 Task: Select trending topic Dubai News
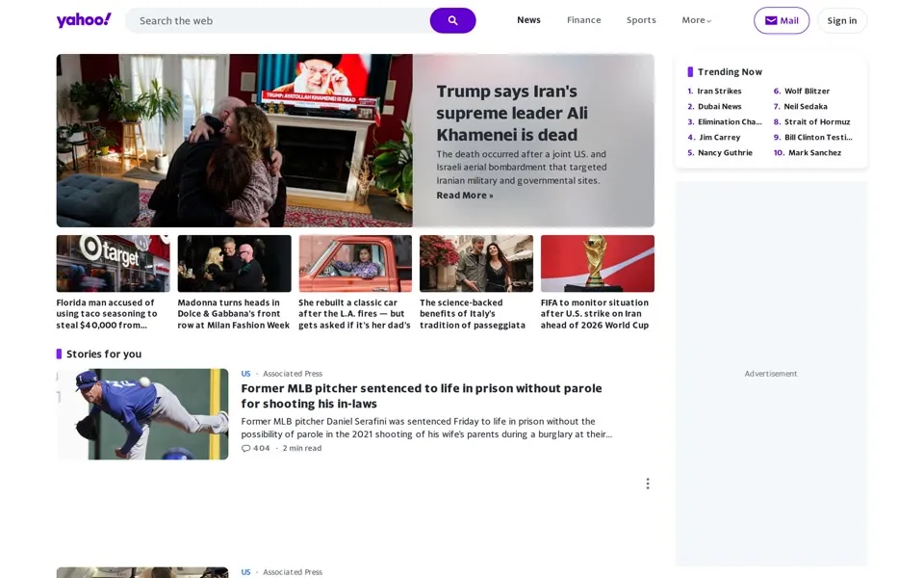720,106
